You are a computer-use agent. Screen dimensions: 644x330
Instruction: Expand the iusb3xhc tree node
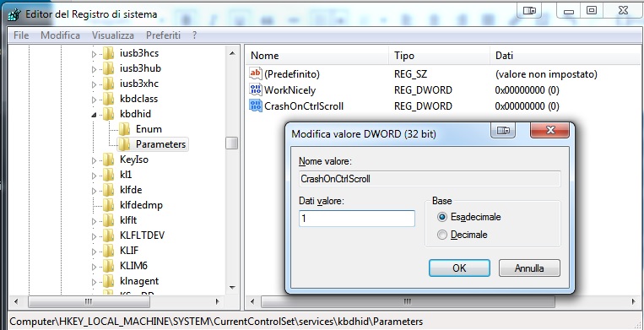click(x=94, y=84)
